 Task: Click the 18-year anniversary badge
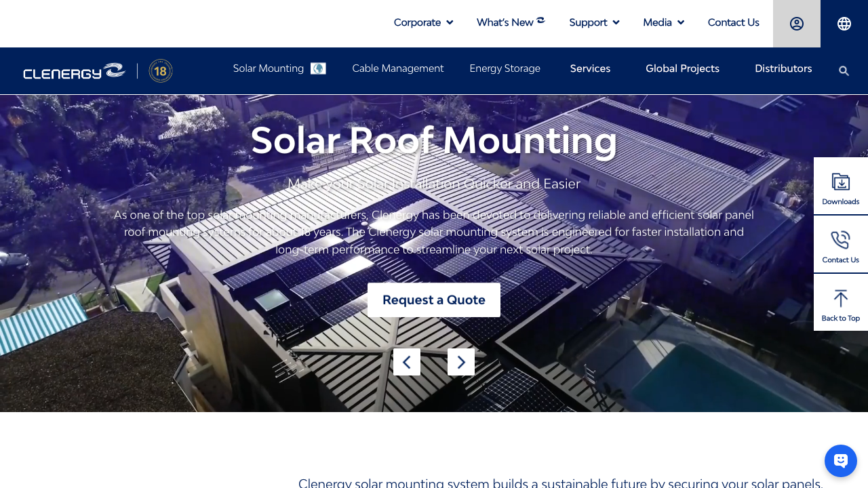point(161,70)
